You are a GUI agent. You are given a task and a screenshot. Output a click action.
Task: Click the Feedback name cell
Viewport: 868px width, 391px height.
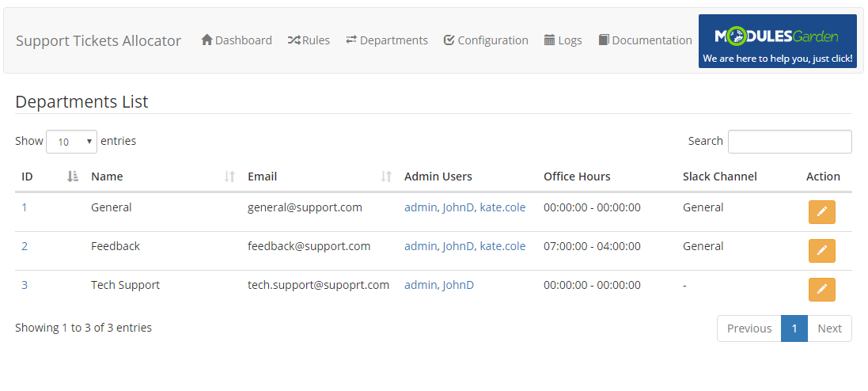[x=116, y=246]
